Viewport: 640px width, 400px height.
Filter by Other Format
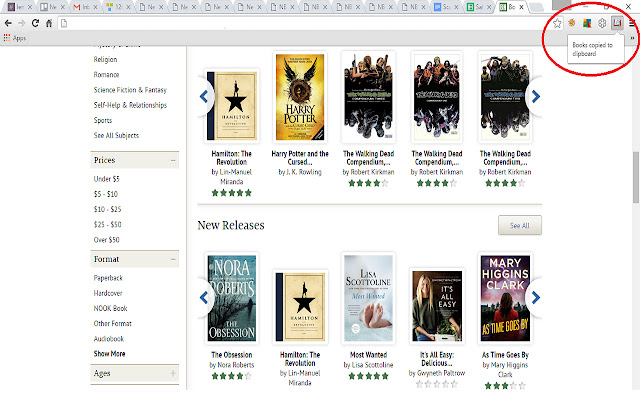(x=113, y=323)
